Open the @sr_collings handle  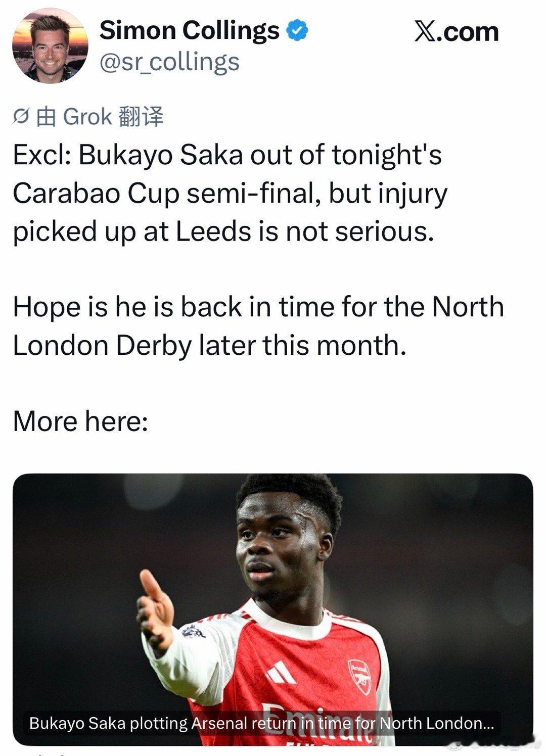(x=169, y=62)
